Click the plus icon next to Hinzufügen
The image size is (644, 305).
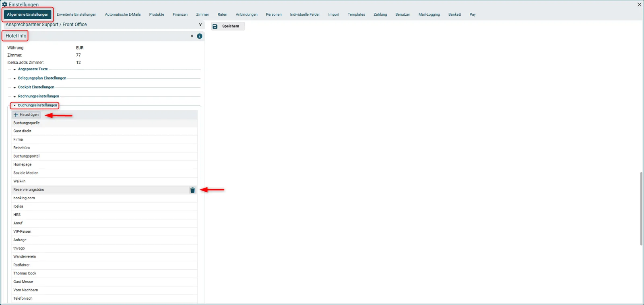(x=16, y=115)
